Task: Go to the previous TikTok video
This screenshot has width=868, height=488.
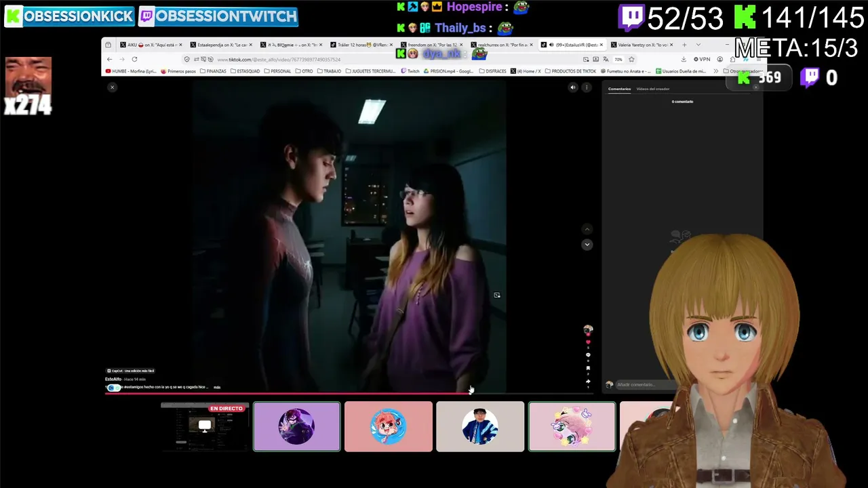Action: (587, 230)
